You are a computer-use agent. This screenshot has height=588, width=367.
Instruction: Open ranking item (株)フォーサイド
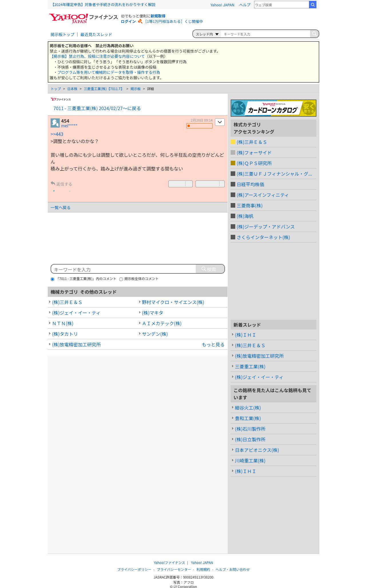254,153
